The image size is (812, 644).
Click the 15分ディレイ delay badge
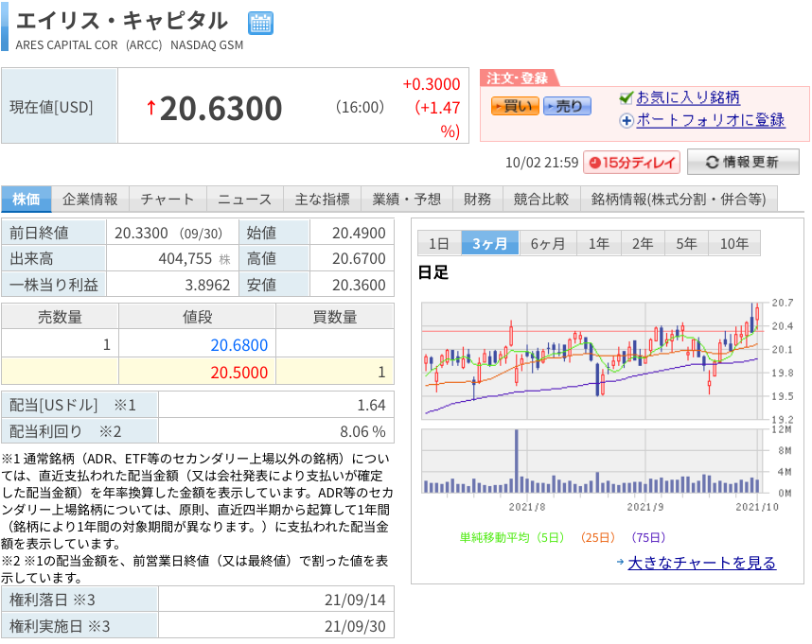point(632,163)
